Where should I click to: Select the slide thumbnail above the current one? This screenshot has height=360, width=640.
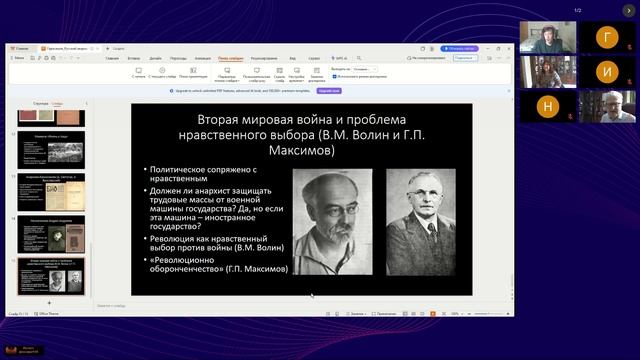pyautogui.click(x=51, y=234)
